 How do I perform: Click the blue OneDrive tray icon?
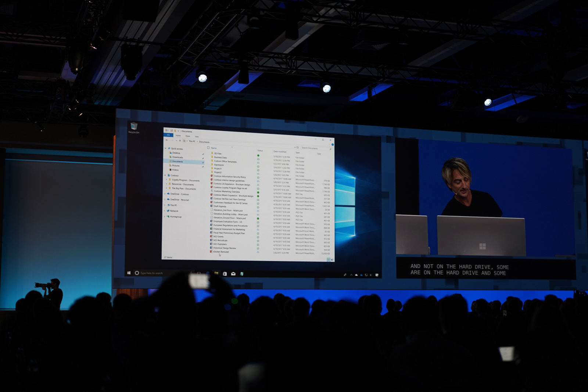pos(361,275)
